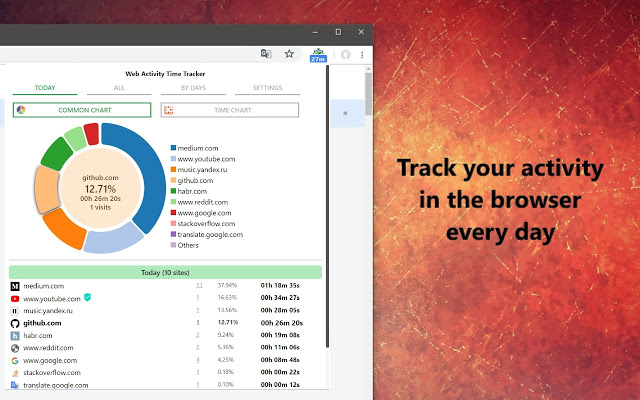The height and width of the screenshot is (400, 640).
Task: Click the browser page scrollbar thumb
Action: pyautogui.click(x=369, y=94)
